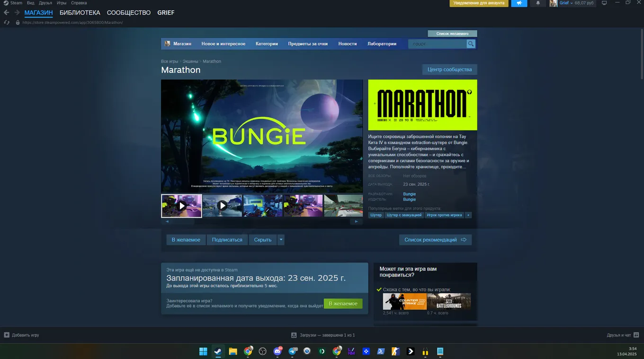Open the Вид menu

tap(30, 3)
